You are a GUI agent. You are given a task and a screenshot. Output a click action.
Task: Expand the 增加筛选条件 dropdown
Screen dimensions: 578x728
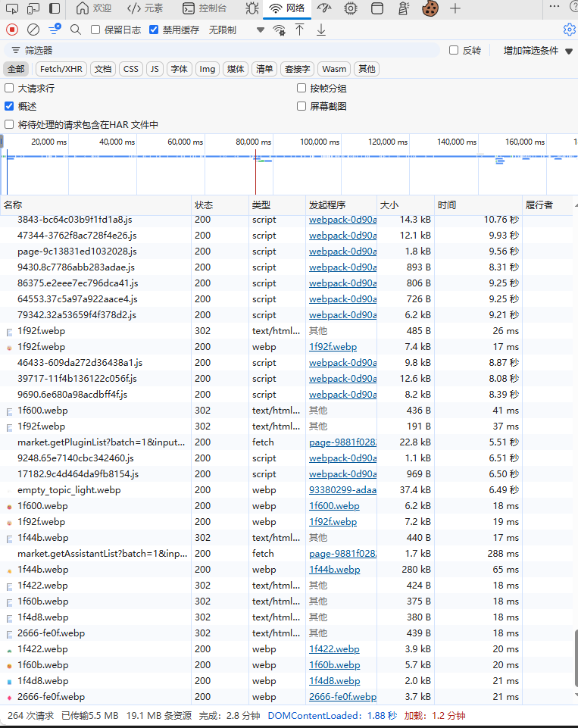(x=538, y=51)
